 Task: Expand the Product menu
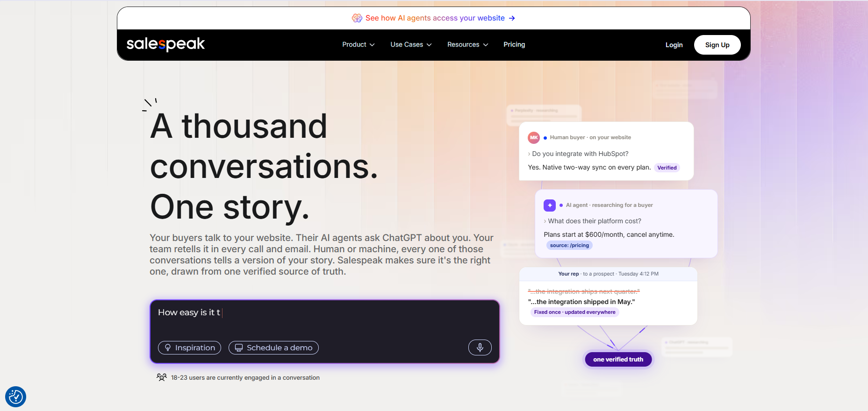coord(359,44)
